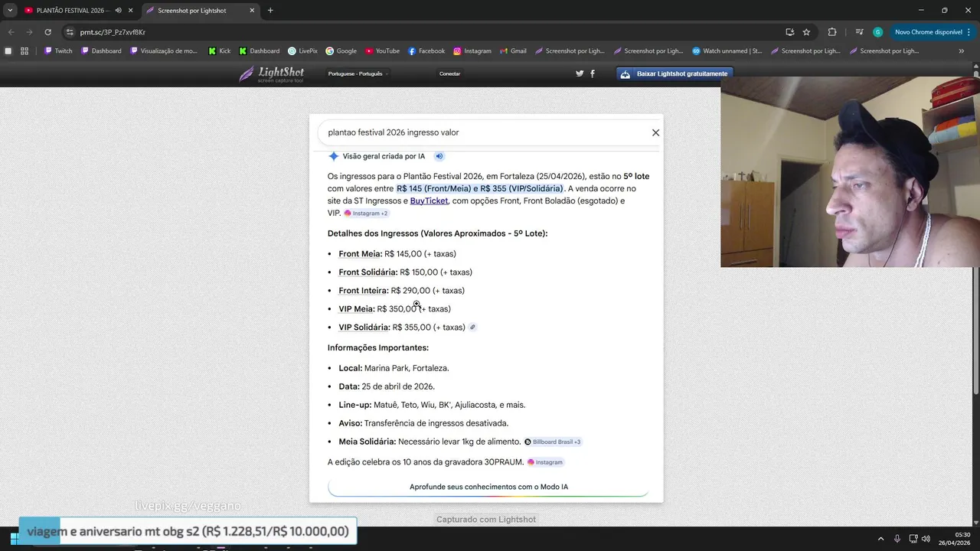Click the Local: Marina Park, Fortaleza line

tap(394, 368)
